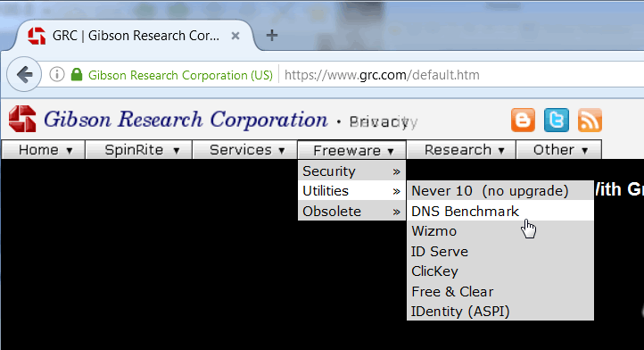Screen dimensions: 644x350
Task: Open the orange RSS feed icon
Action: click(590, 121)
